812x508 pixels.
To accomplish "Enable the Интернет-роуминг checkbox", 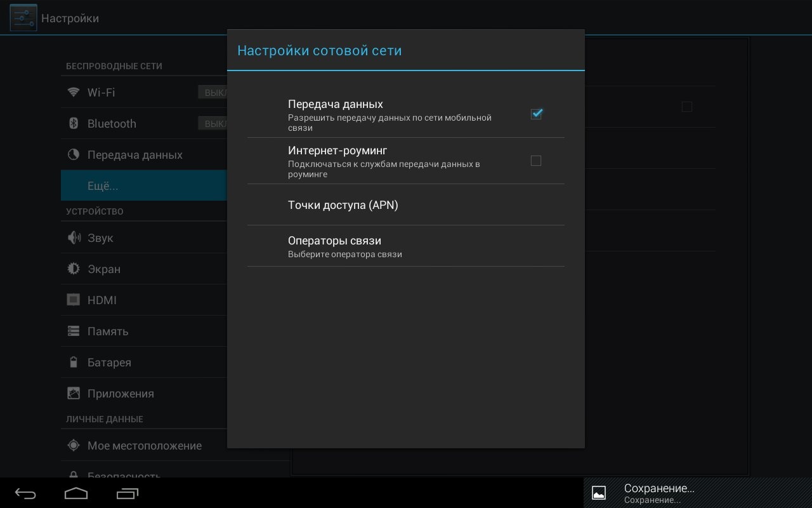I will tap(536, 161).
